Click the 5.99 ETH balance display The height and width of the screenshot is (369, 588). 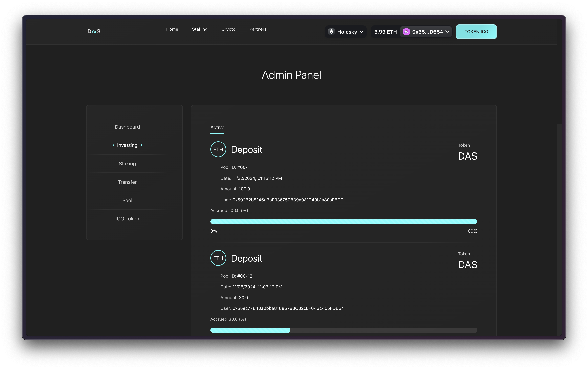(385, 32)
